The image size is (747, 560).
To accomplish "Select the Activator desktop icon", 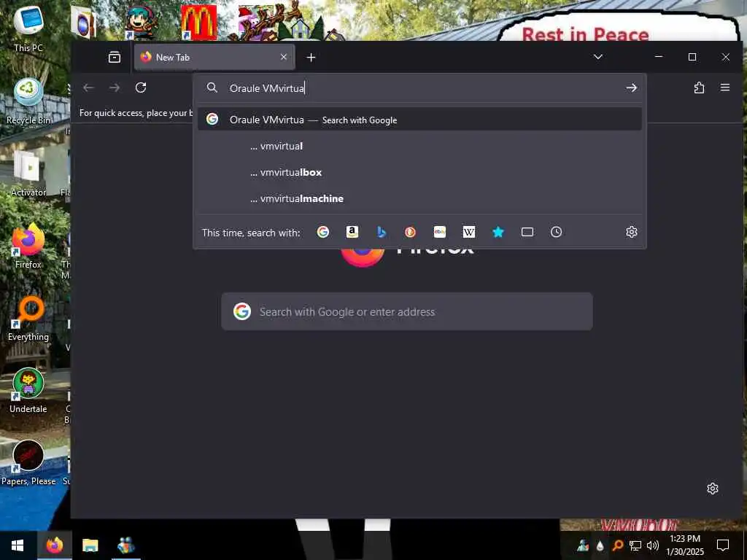I will tap(28, 174).
